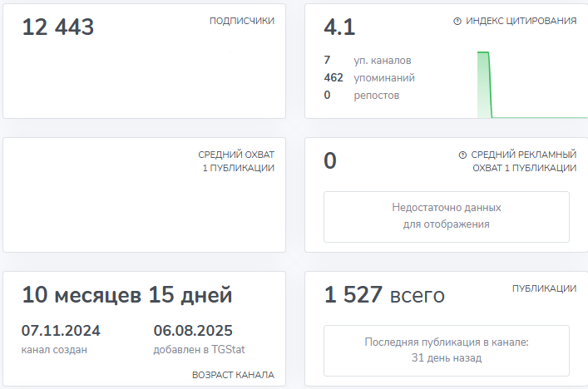The image size is (588, 389).
Task: Click the subscribers count 12 443
Action: 57,27
